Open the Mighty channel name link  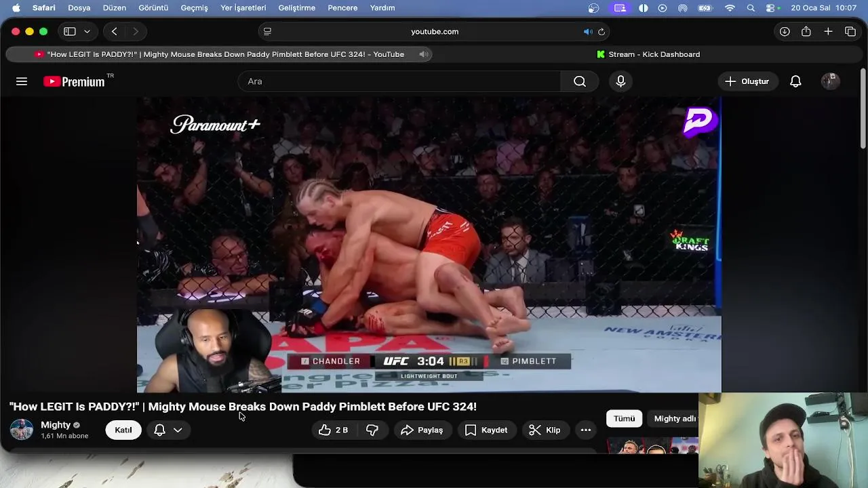point(56,425)
